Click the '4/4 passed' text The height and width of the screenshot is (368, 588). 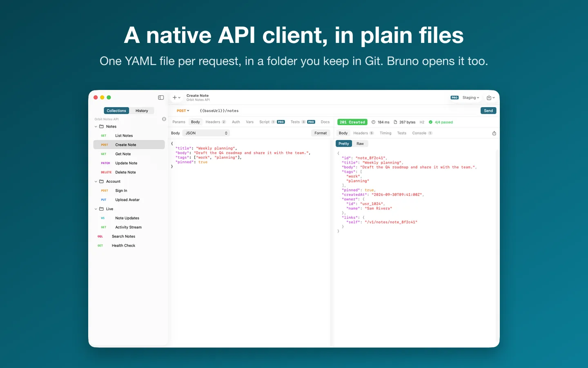444,122
